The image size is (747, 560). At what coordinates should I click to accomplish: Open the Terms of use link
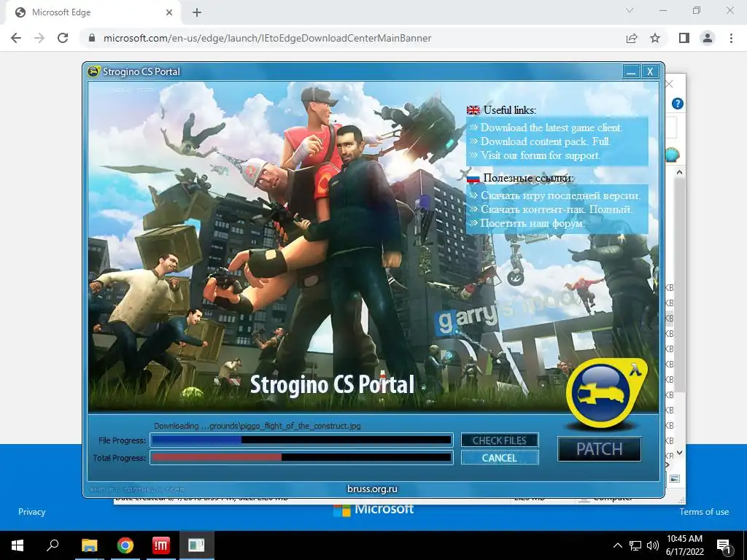coord(704,512)
